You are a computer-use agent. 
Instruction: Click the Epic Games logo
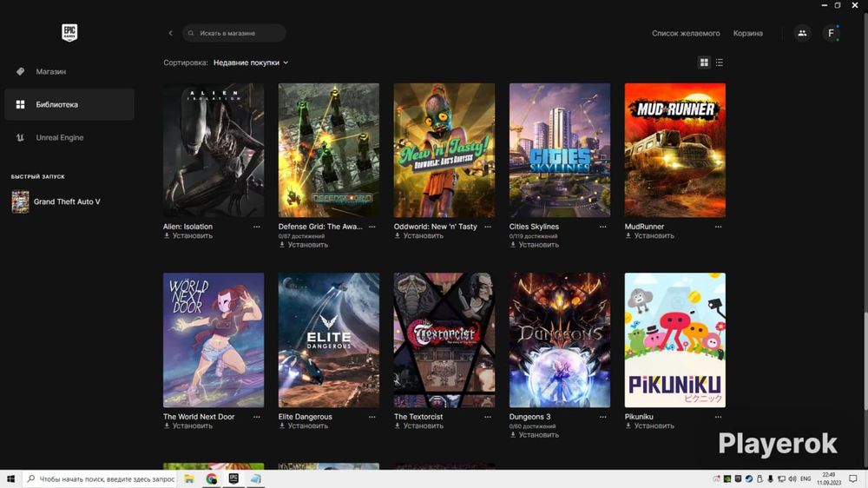[69, 33]
